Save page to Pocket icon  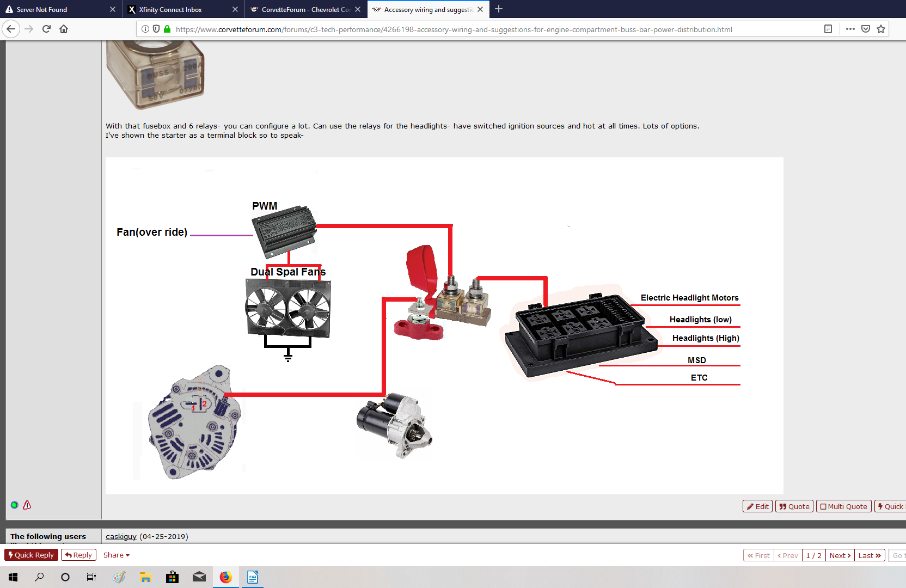(866, 29)
